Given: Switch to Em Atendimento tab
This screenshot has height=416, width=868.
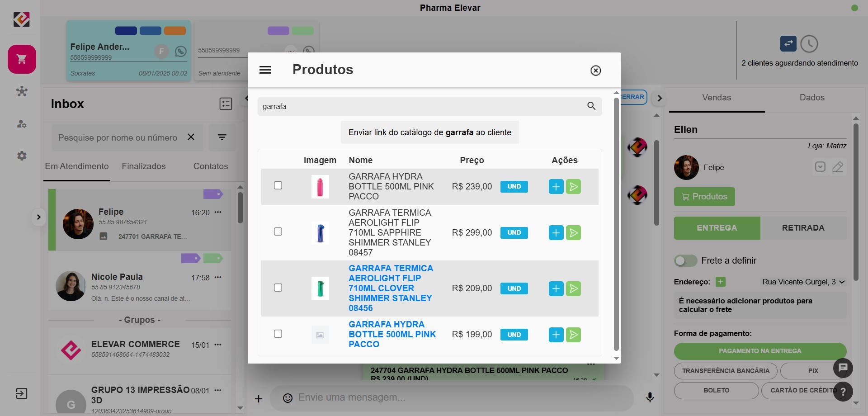Looking at the screenshot, I should [x=77, y=166].
